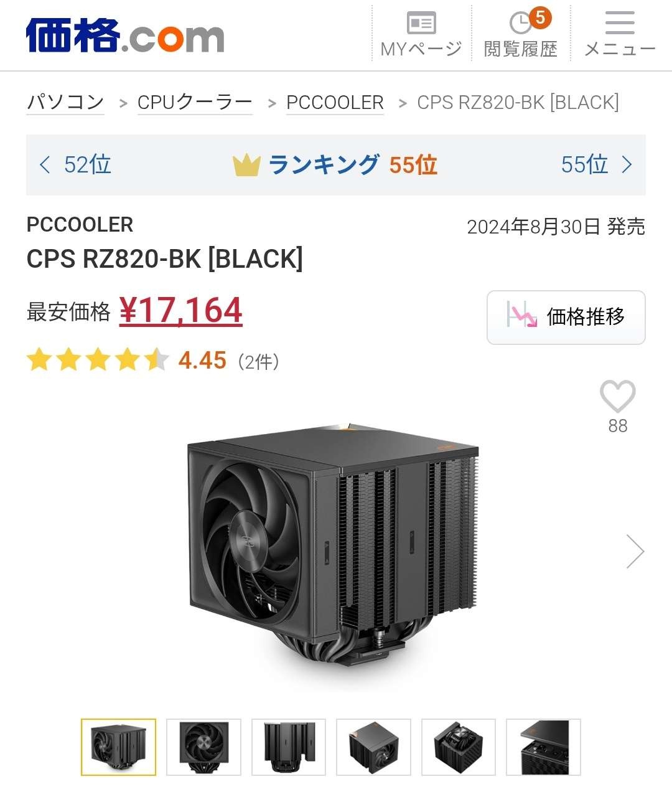
Task: Select the front fan view thumbnail
Action: pyautogui.click(x=203, y=747)
